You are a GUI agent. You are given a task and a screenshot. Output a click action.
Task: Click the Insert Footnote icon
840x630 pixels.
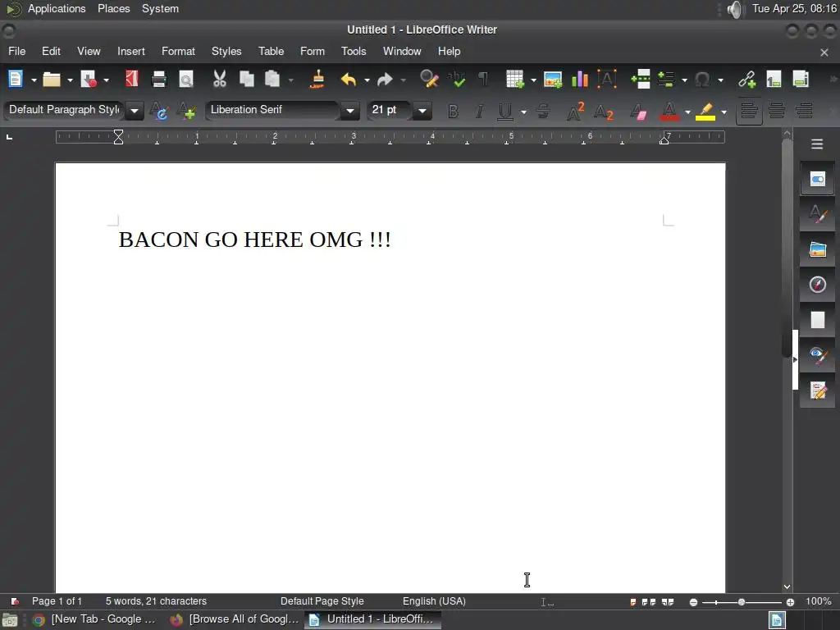[x=774, y=80]
